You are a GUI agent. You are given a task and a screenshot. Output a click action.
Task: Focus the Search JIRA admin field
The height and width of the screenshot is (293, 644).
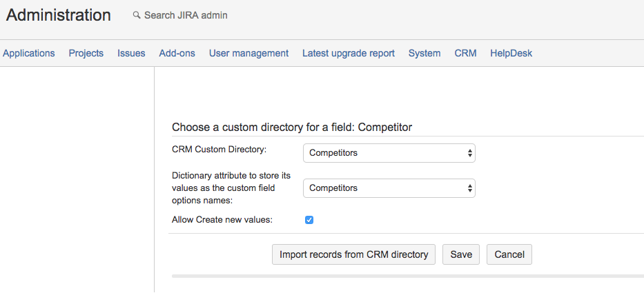pos(185,15)
